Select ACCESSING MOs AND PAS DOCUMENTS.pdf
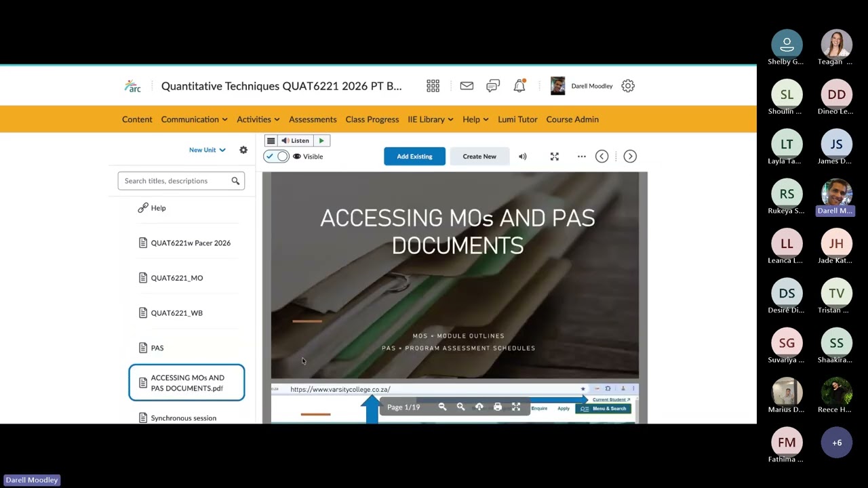Viewport: 868px width, 488px height. coord(186,383)
